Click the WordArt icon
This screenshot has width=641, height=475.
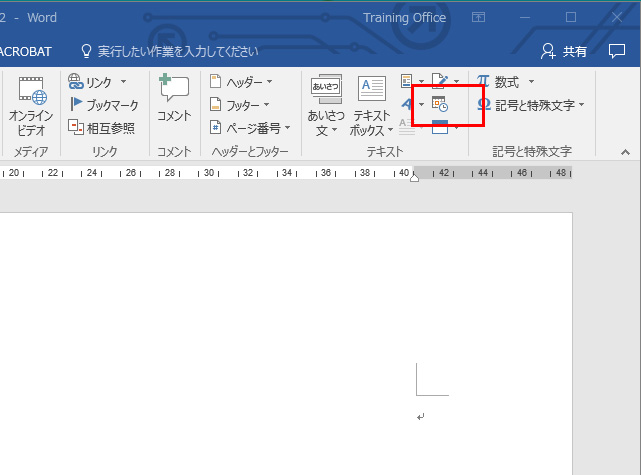(x=409, y=104)
